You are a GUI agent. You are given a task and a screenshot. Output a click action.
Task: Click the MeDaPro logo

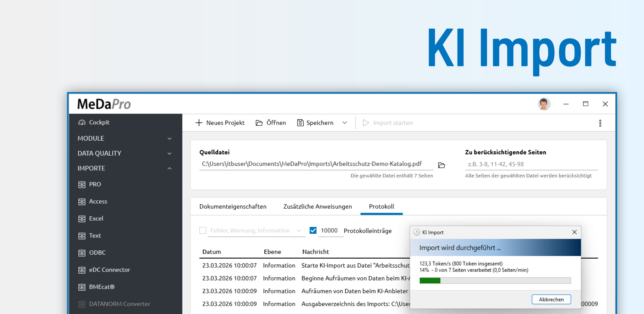[104, 104]
